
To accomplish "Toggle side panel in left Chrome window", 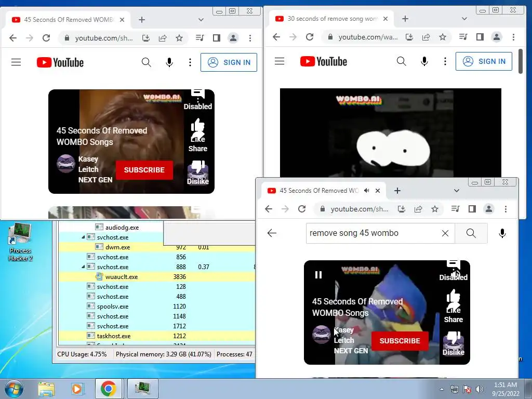I will 217,38.
